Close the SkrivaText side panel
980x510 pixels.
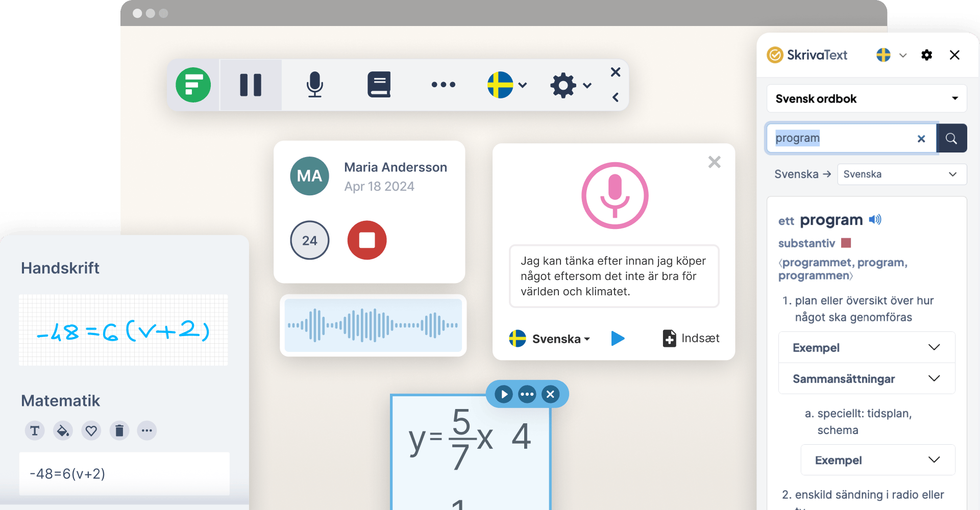click(x=954, y=55)
